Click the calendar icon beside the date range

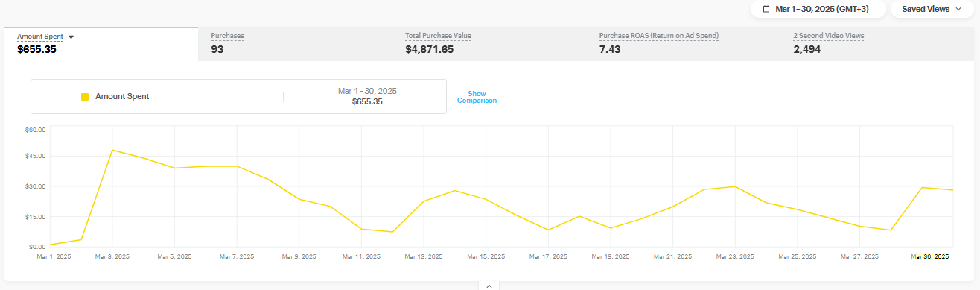click(766, 9)
